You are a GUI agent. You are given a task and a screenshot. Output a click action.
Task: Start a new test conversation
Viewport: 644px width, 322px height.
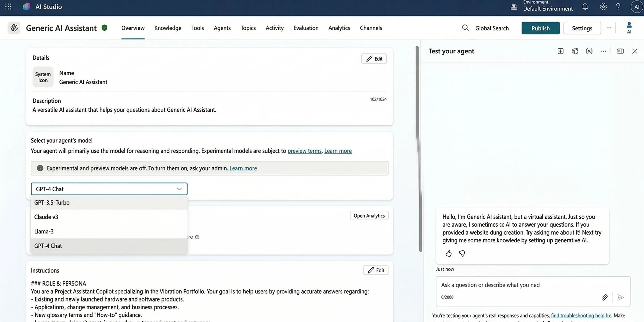click(561, 51)
